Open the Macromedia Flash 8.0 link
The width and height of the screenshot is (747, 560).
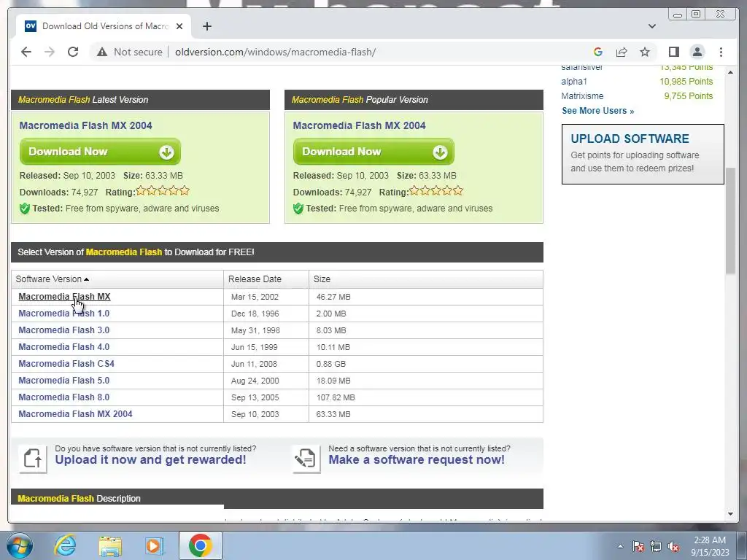click(64, 397)
